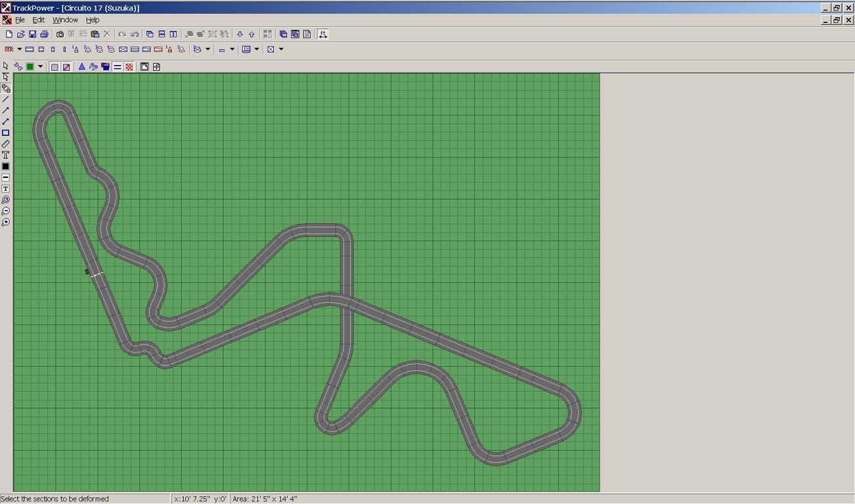
Task: Click the green background color swatch
Action: pyautogui.click(x=30, y=66)
